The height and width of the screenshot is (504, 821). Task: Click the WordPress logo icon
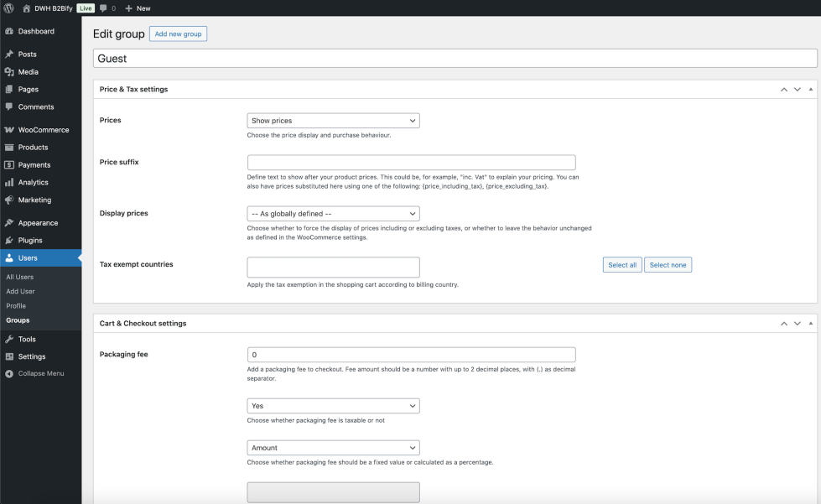[8, 8]
